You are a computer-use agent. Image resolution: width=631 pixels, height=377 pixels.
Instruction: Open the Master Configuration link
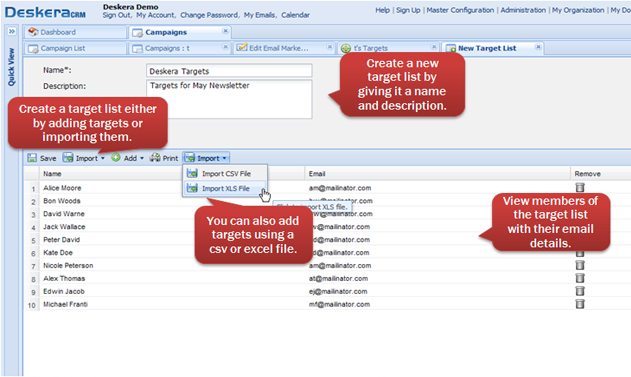pos(460,10)
